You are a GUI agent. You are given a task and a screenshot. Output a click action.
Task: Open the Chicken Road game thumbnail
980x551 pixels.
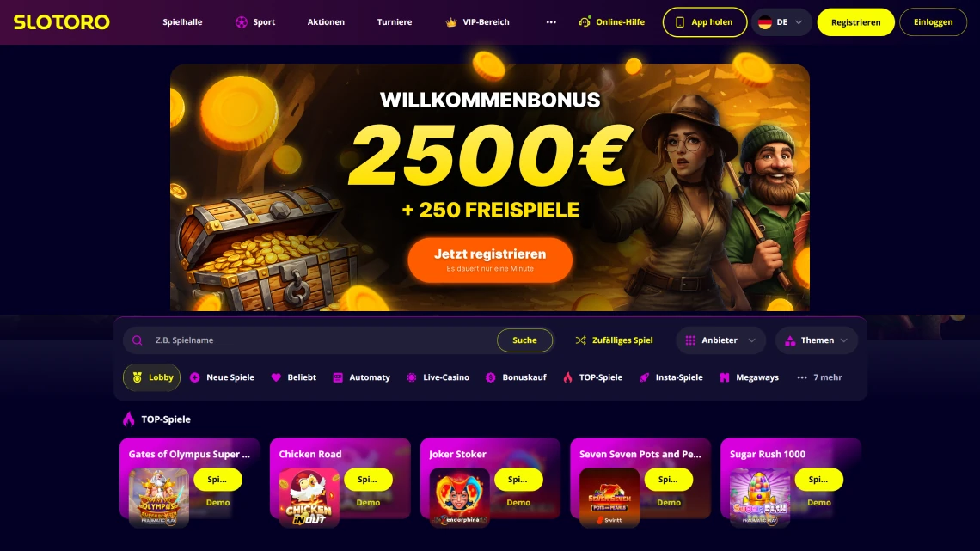(309, 497)
